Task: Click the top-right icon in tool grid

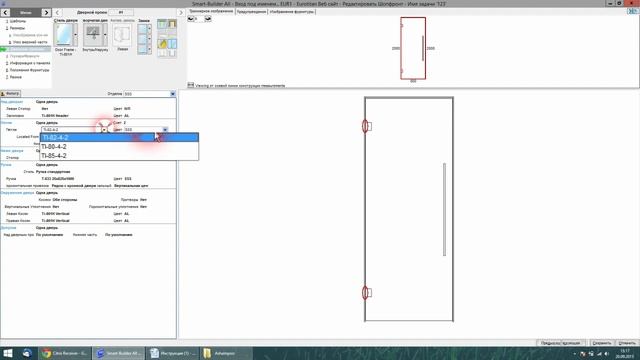Action: coord(172,24)
